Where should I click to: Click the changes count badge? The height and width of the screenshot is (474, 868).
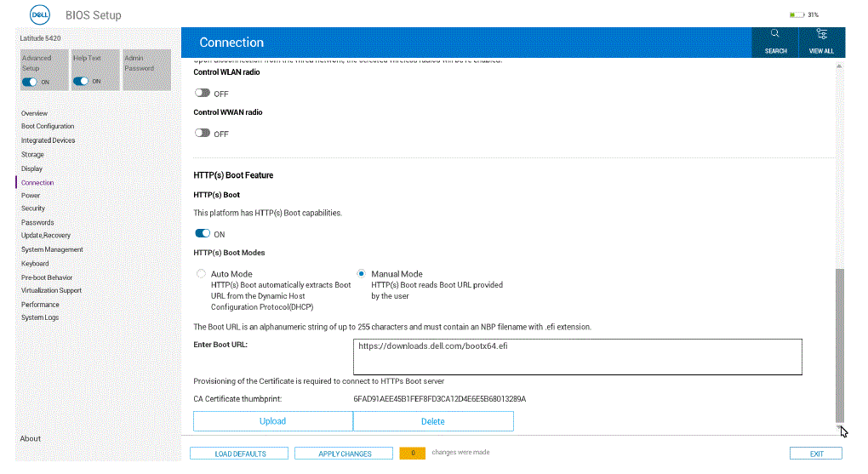click(413, 453)
